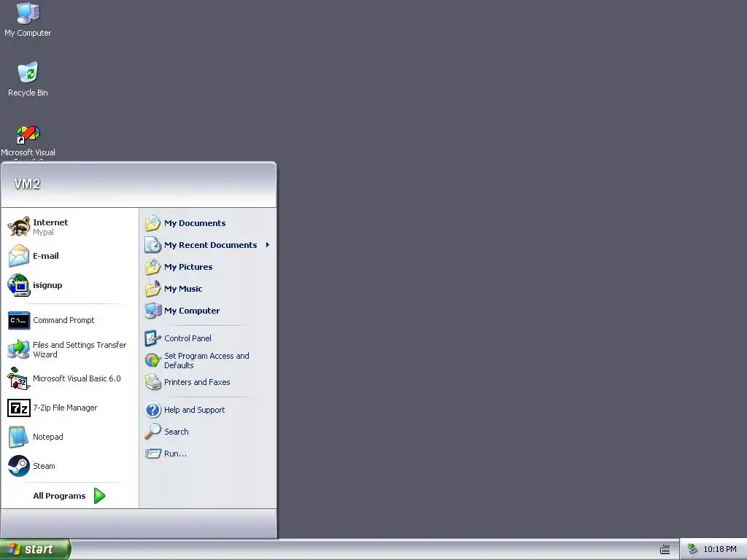
Task: Open the My Pictures folder icon
Action: (153, 267)
